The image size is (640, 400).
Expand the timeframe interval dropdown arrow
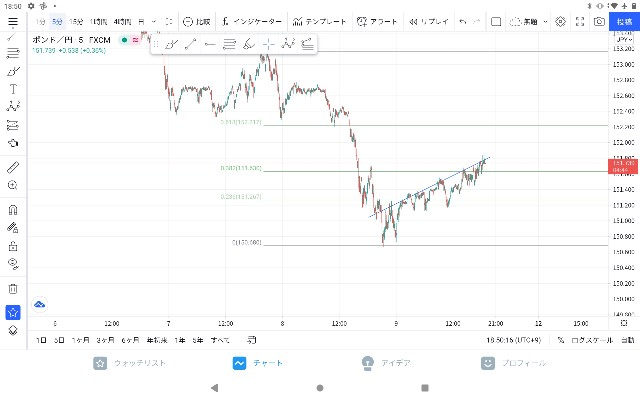153,22
